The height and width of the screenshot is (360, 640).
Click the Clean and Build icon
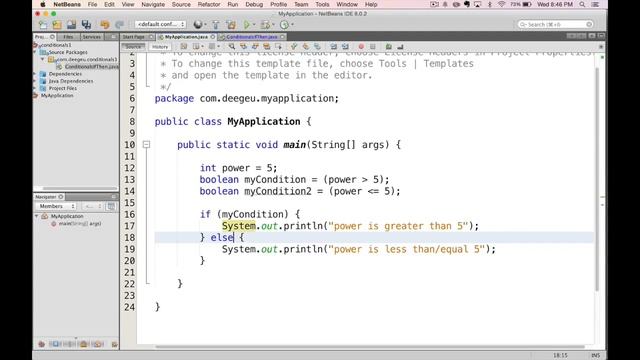click(231, 24)
